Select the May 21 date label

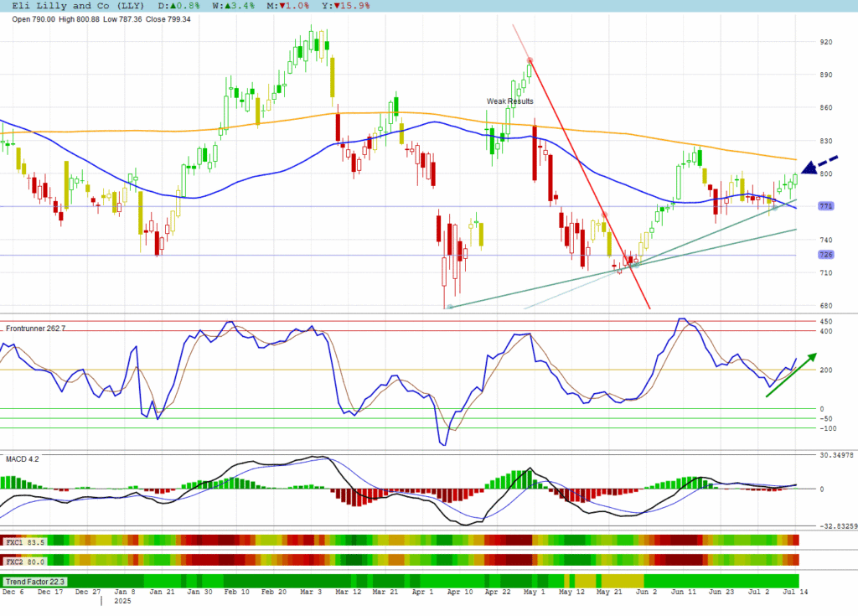(x=609, y=592)
